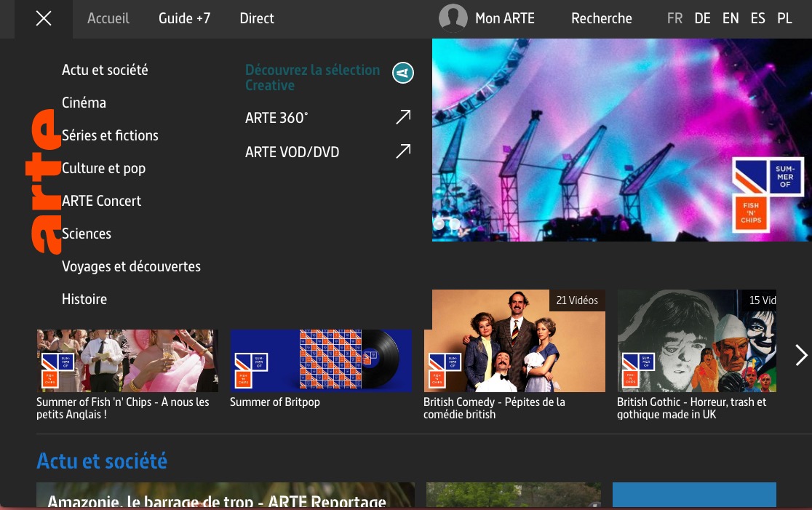
Task: Open the Summer of Britpop thumbnail
Action: [x=321, y=361]
